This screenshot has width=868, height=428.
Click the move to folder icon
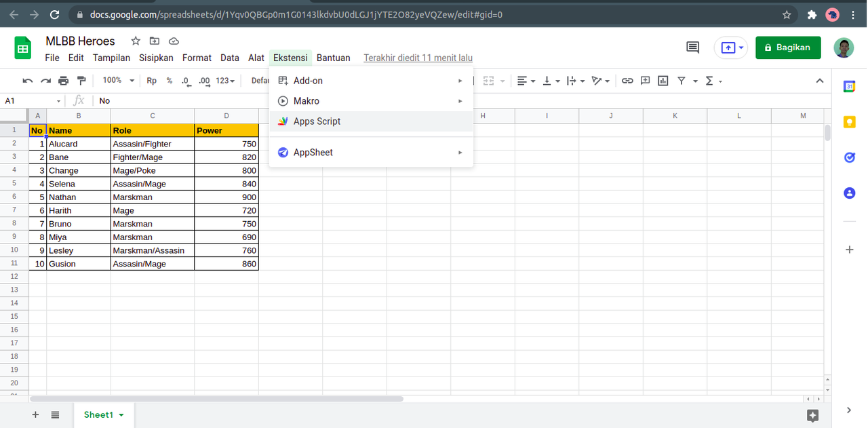coord(155,41)
